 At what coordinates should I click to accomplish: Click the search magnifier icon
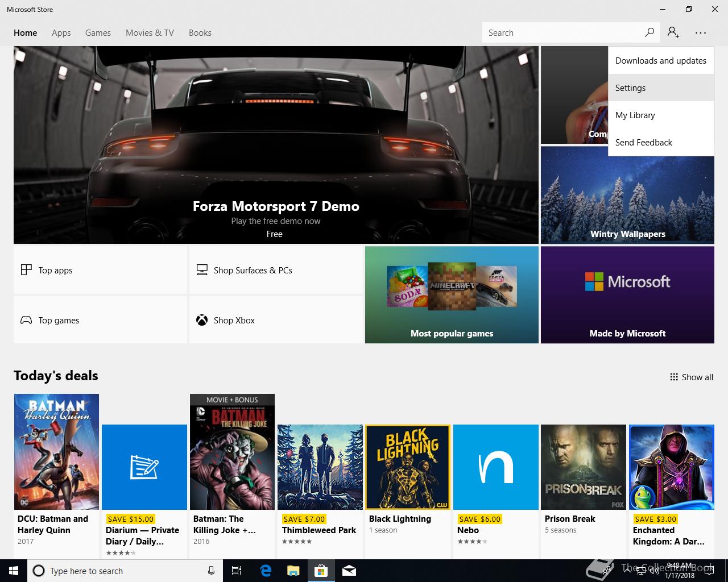click(649, 32)
